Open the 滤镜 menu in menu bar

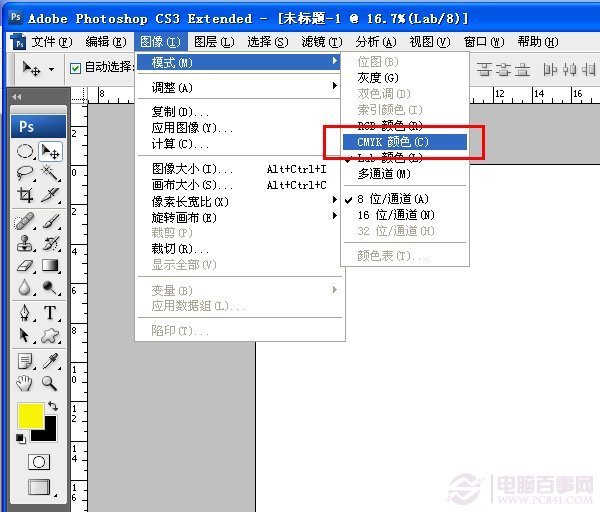320,41
